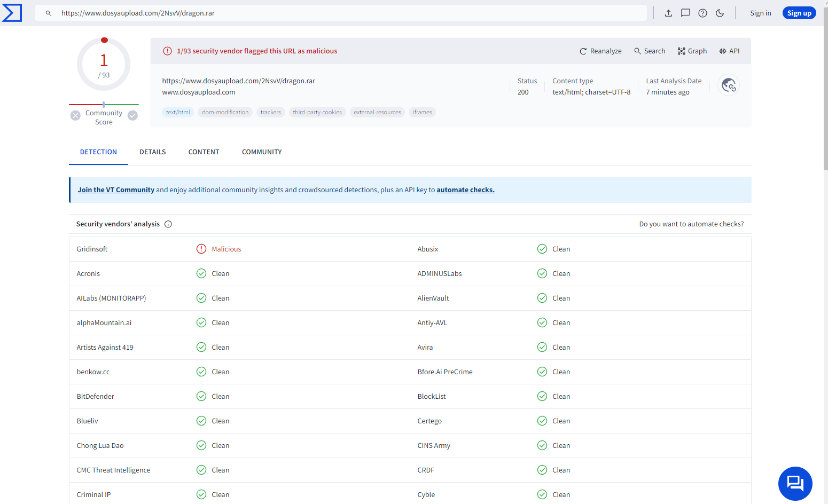Viewport: 828px width, 504px height.
Task: Switch to the DETAILS tab
Action: [x=153, y=152]
